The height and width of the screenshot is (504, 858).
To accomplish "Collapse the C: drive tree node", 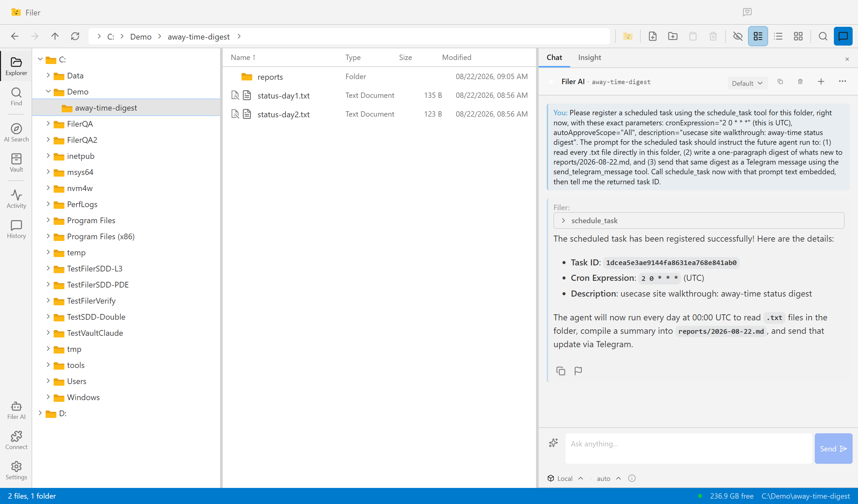I will [x=40, y=59].
